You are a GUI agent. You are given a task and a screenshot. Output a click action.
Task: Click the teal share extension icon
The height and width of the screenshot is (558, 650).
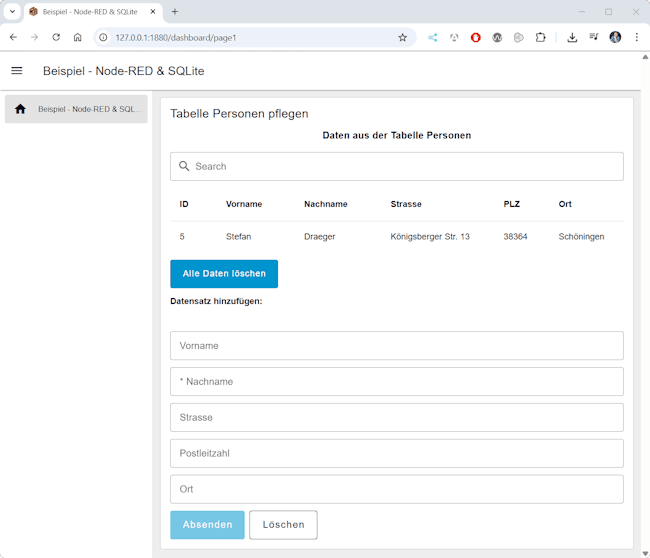pyautogui.click(x=433, y=38)
